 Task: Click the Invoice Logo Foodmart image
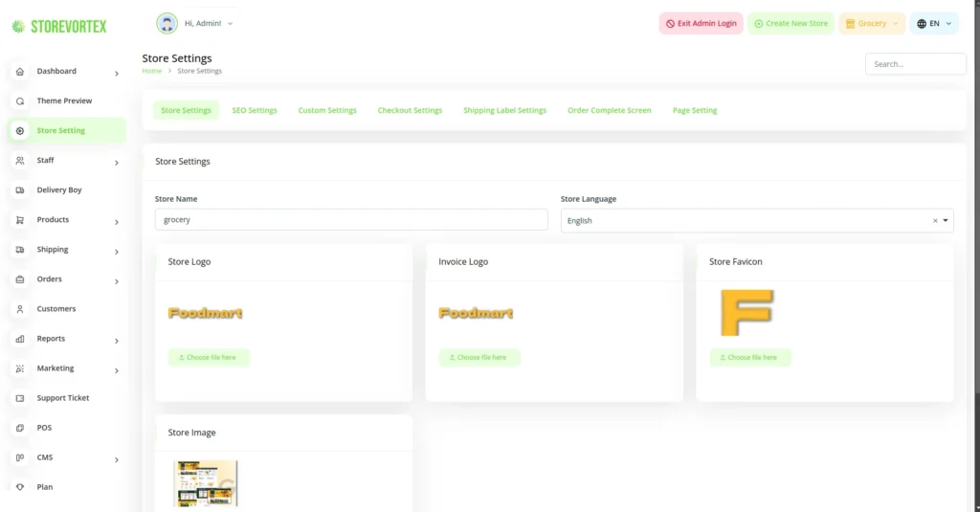(x=476, y=313)
